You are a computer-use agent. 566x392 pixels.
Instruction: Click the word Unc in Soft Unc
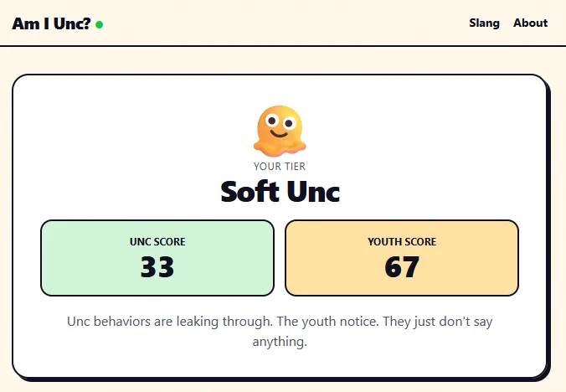314,191
